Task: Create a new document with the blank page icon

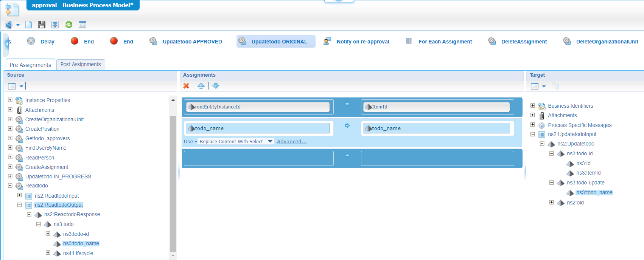Action: coord(28,25)
